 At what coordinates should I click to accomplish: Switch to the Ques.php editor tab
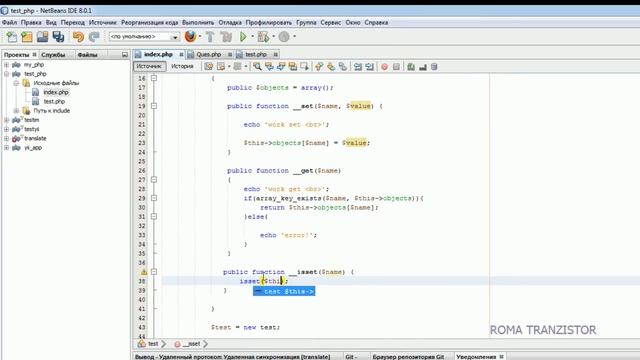[x=209, y=54]
